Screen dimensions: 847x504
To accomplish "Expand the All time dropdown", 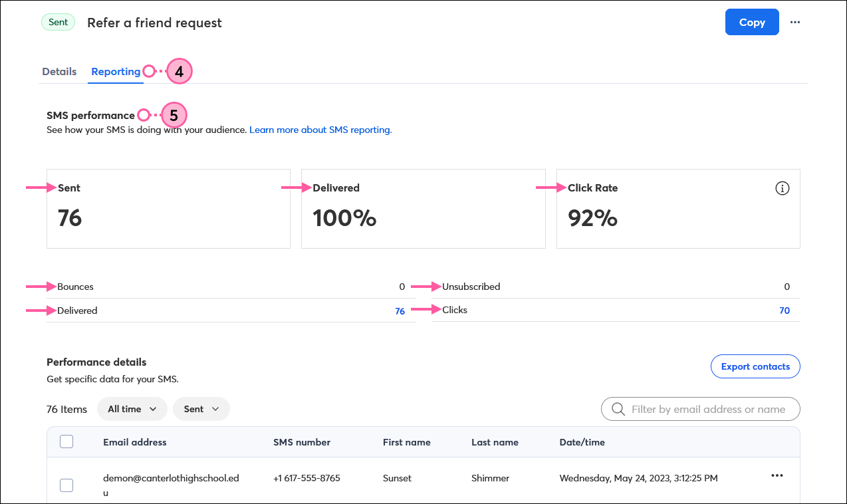I will coord(132,409).
